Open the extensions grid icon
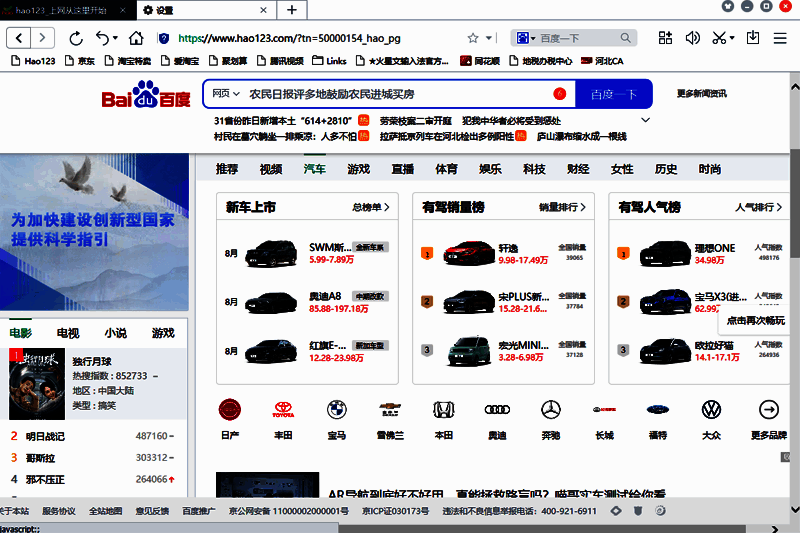This screenshot has width=800, height=533. pos(665,38)
